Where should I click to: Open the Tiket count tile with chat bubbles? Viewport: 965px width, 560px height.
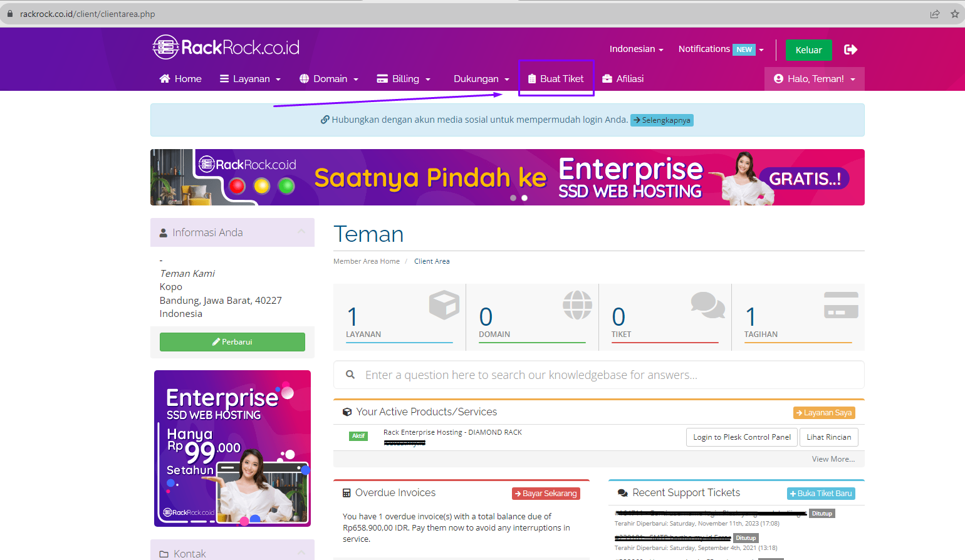click(x=665, y=316)
